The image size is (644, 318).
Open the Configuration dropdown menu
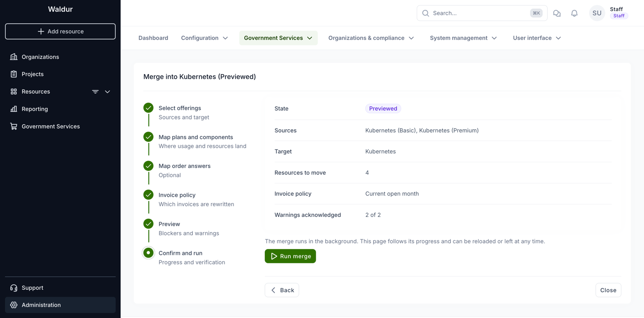[204, 38]
